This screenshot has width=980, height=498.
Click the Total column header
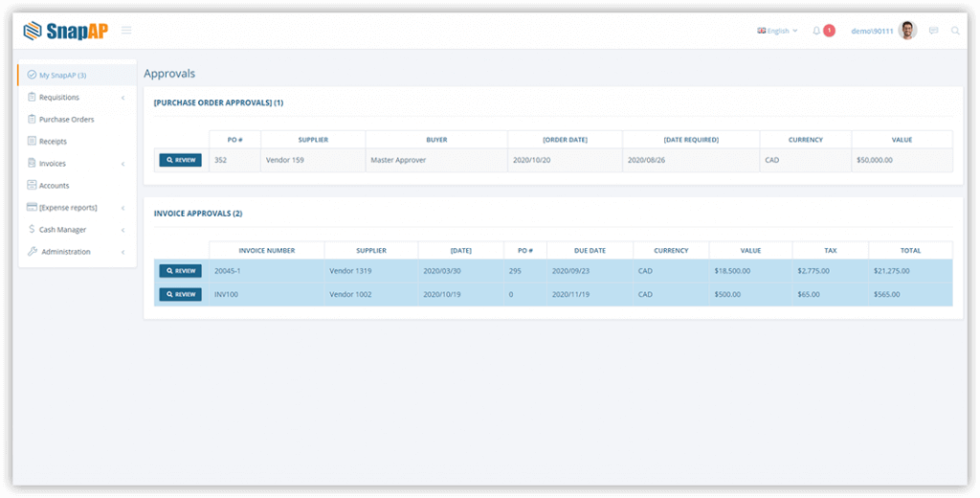tap(911, 250)
